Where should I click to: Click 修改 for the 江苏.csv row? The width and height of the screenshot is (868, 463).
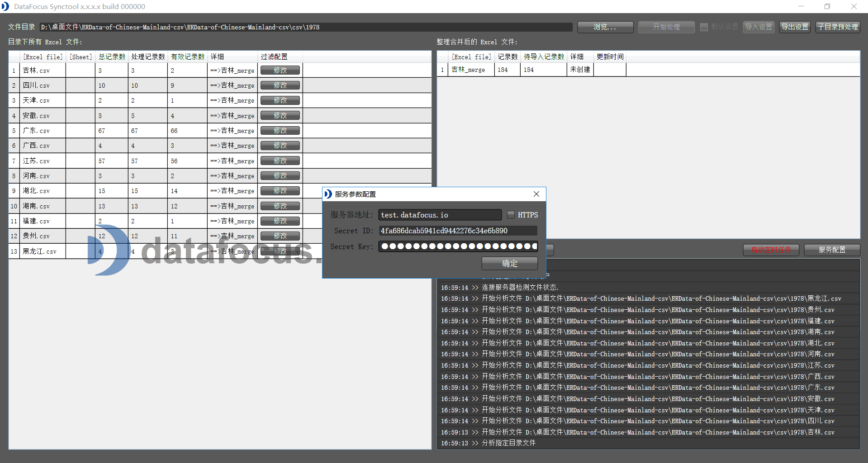(x=280, y=161)
